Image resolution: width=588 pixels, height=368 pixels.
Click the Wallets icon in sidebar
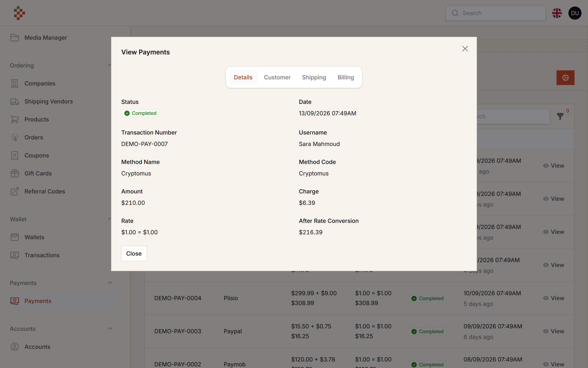14,237
